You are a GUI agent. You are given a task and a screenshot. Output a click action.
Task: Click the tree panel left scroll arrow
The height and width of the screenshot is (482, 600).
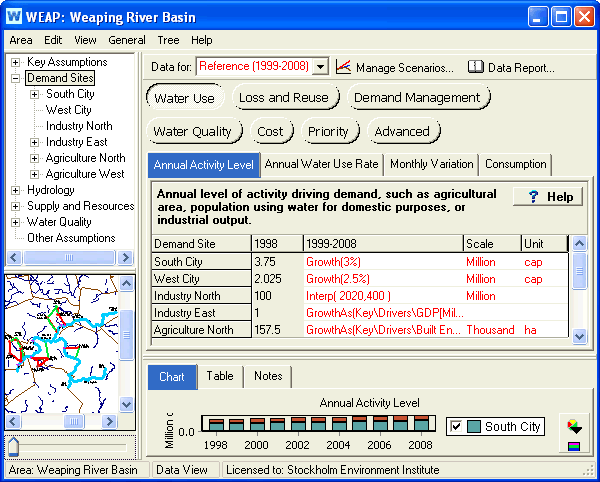tap(14, 257)
